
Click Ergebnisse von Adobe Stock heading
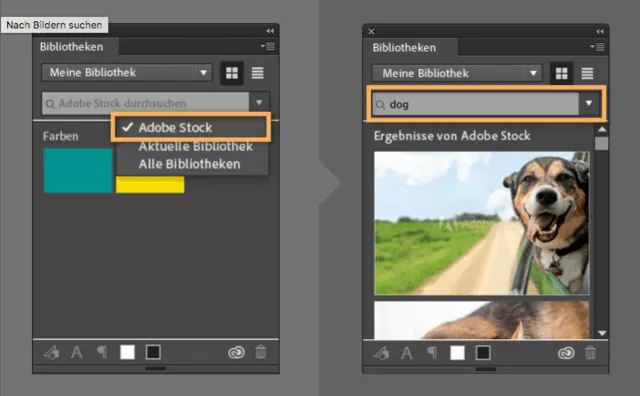pos(452,136)
